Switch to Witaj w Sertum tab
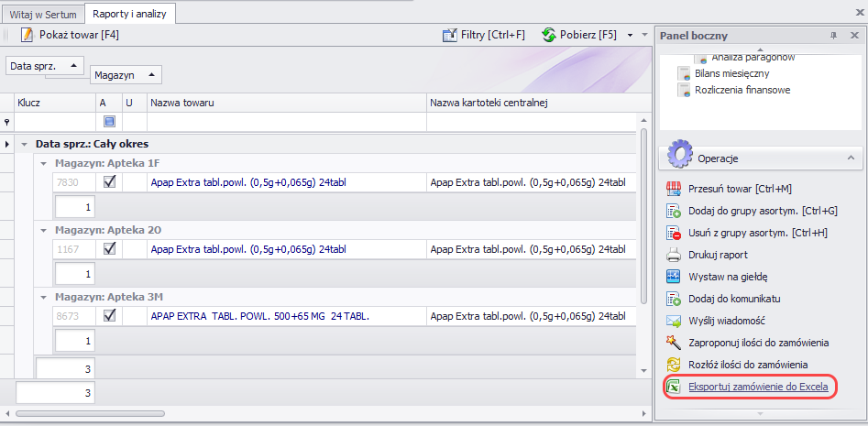The height and width of the screenshot is (426, 868). coord(44,14)
